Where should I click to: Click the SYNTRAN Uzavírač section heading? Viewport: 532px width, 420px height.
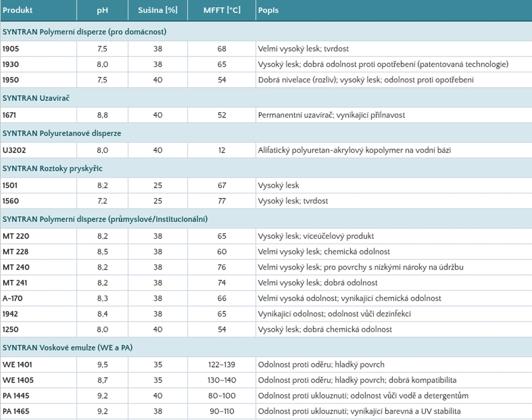click(x=36, y=98)
